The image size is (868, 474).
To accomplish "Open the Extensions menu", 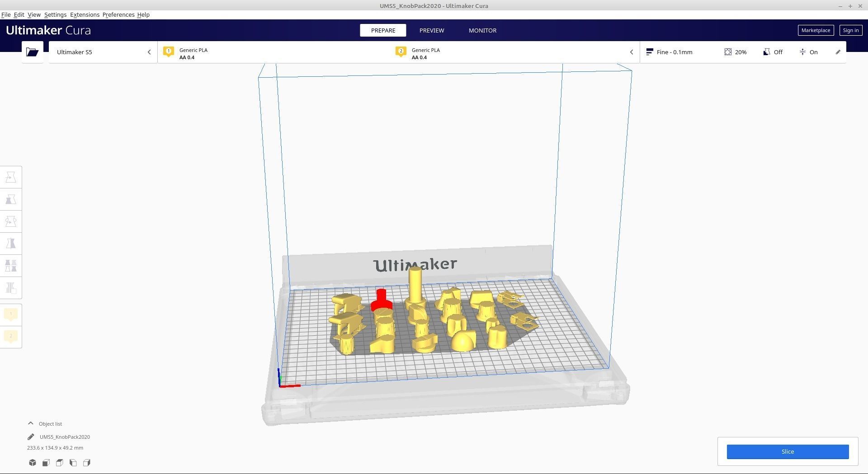I will (85, 14).
